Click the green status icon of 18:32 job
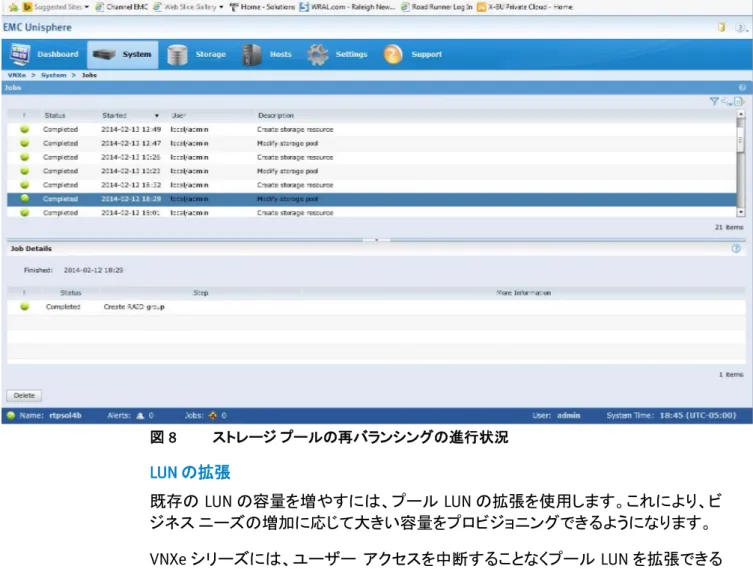Viewport: 753px width, 569px height. 24,185
